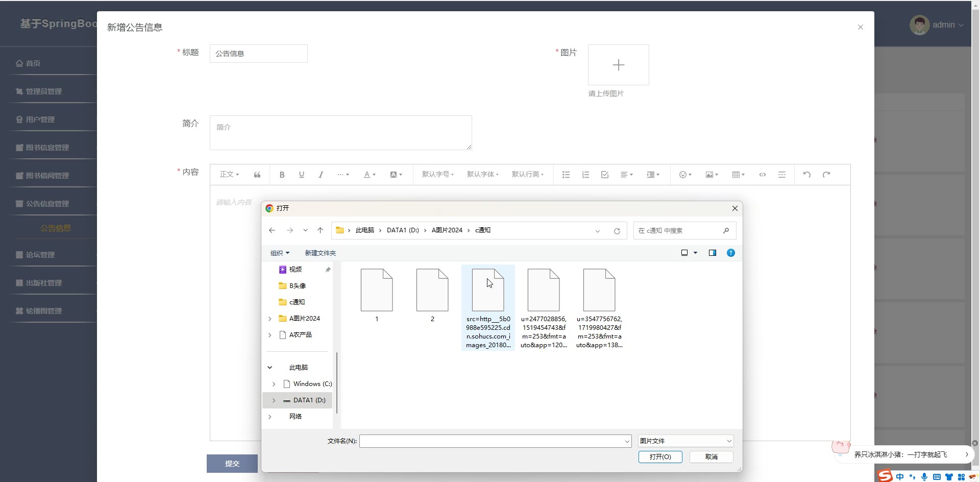Toggle underline formatting in the editor
The image size is (980, 482).
[x=301, y=175]
